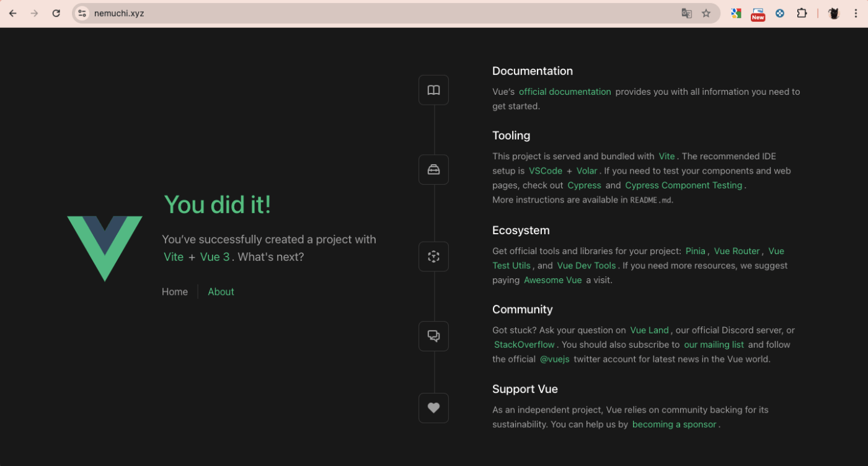Click the blue circular extension icon
The height and width of the screenshot is (466, 868).
(x=780, y=13)
